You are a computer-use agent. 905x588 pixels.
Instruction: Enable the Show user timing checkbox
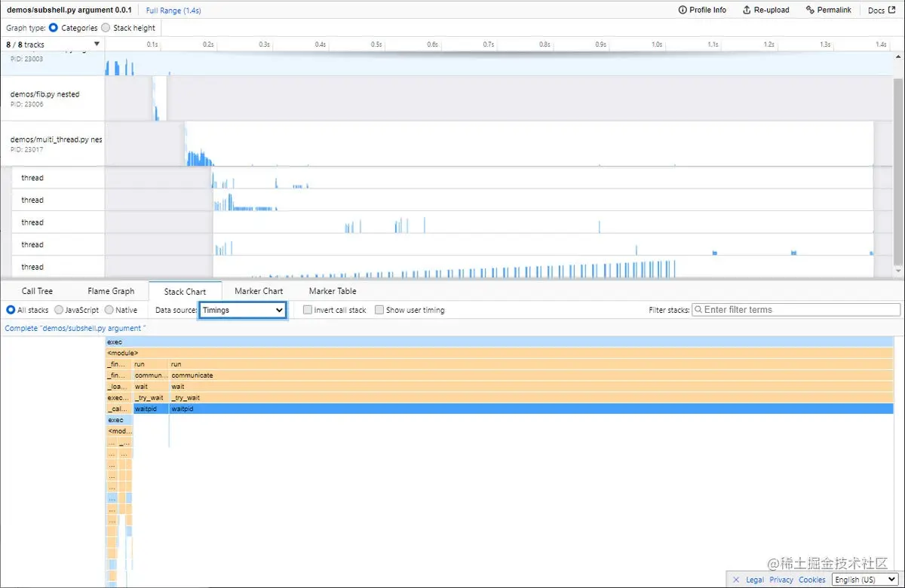(379, 309)
